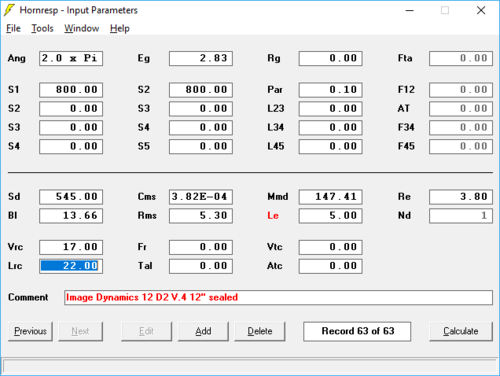Click the Rg input field
The image size is (500, 376).
(x=330, y=58)
